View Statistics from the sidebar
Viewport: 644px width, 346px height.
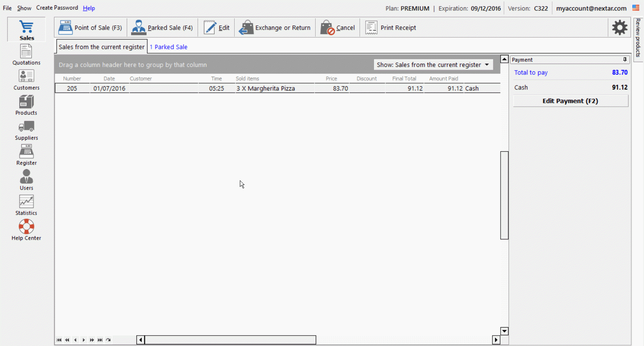tap(26, 205)
